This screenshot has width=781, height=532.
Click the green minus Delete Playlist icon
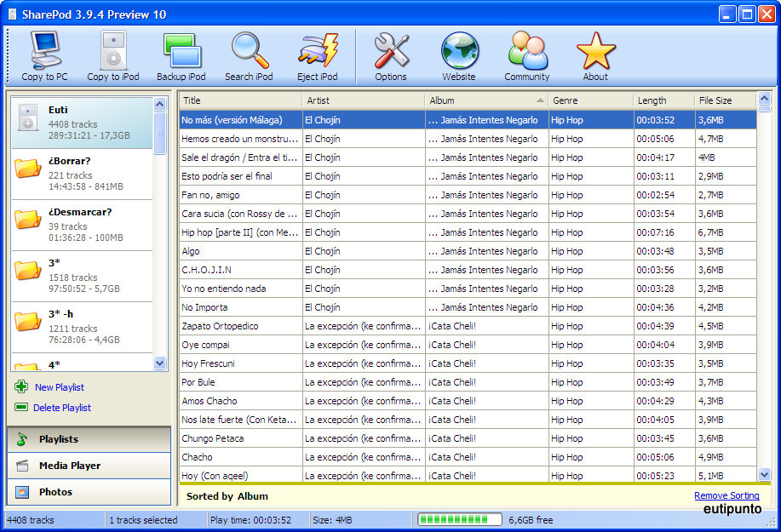click(21, 407)
